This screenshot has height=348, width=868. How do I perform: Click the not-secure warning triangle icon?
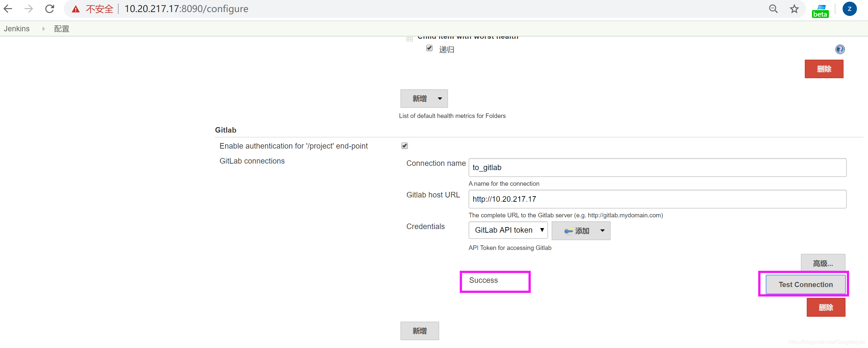pyautogui.click(x=76, y=9)
